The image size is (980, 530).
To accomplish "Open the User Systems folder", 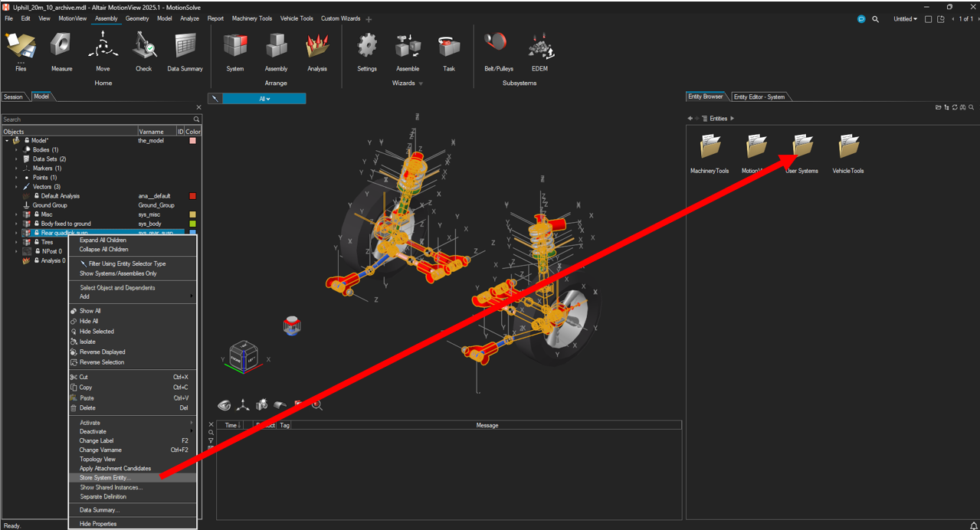I will click(802, 153).
